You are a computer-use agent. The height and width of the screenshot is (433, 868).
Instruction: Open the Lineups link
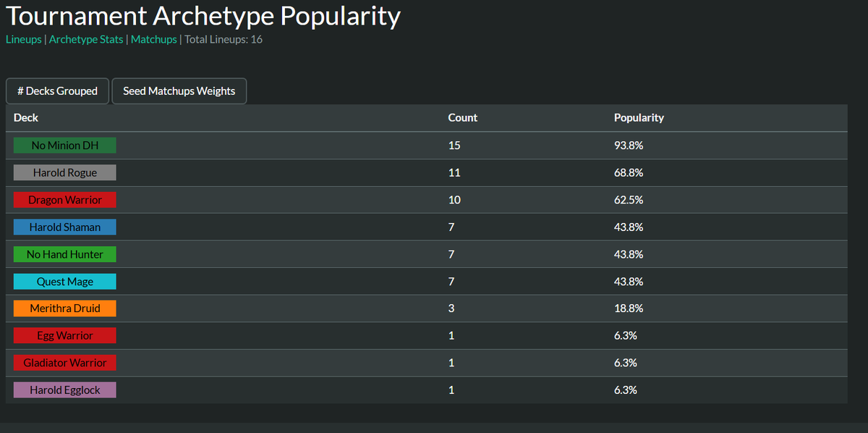pos(24,39)
